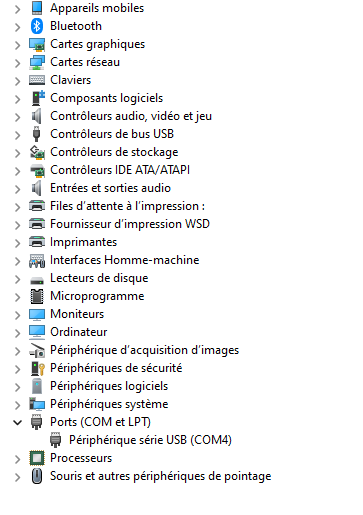Select the Ordinateur entry
363x515 pixels.
79,332
